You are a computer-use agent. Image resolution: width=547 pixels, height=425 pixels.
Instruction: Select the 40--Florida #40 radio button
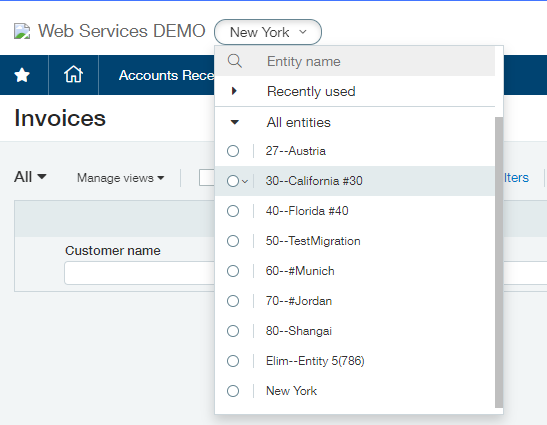click(233, 211)
